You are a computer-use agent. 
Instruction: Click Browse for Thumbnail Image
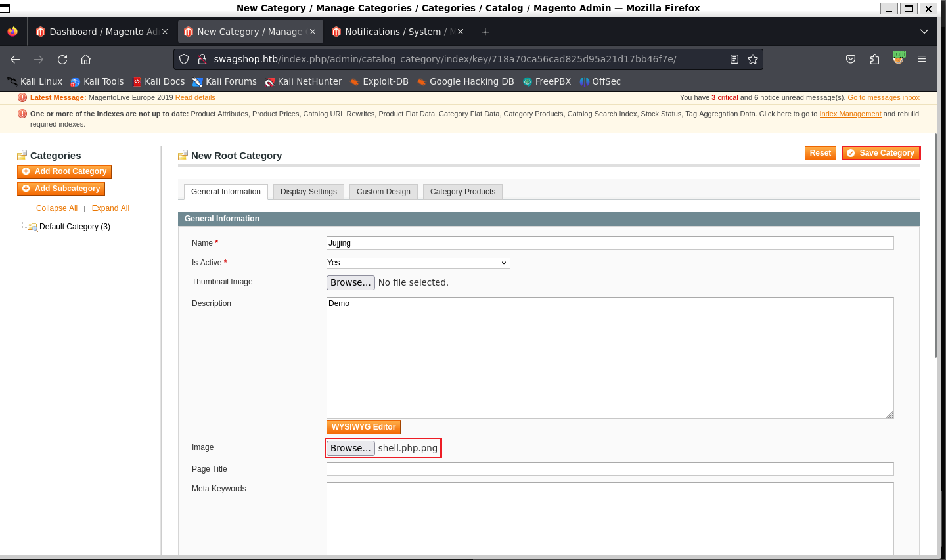[350, 282]
